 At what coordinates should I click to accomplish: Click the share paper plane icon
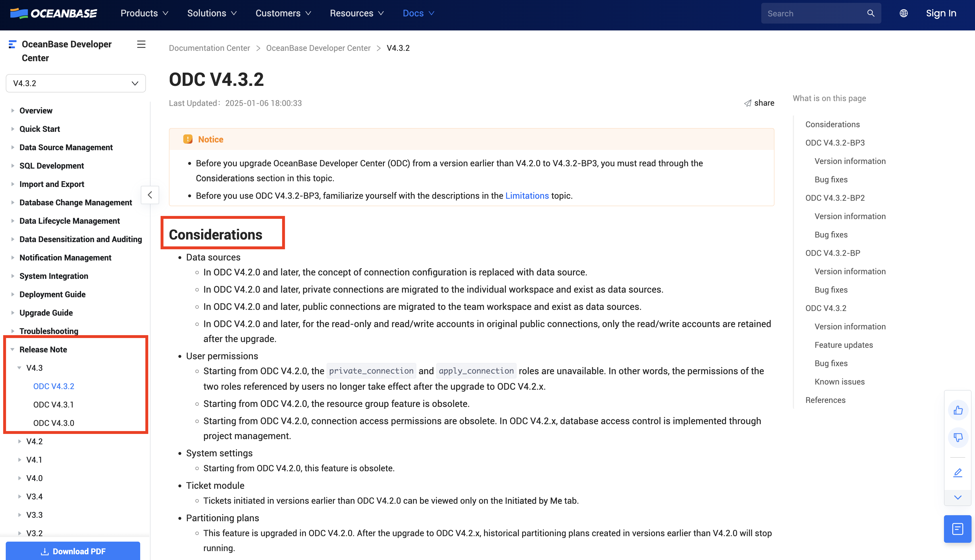click(747, 103)
